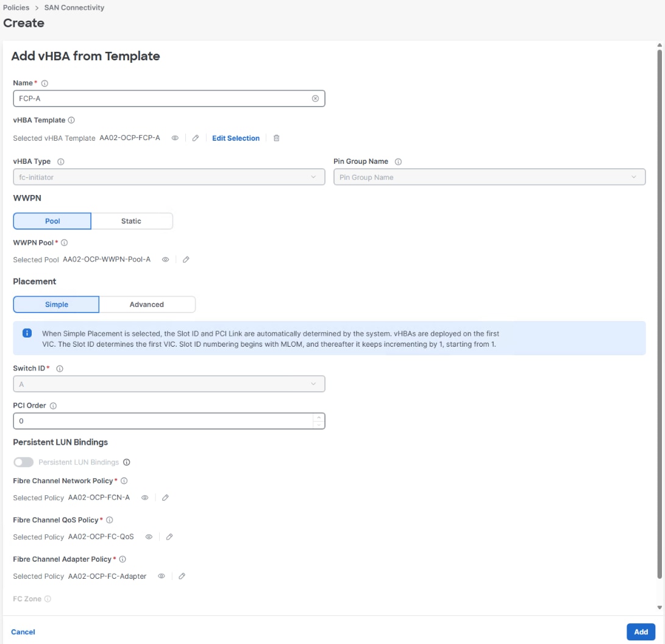Click the scrollbar down arrow
665x644 pixels.
pos(660,607)
